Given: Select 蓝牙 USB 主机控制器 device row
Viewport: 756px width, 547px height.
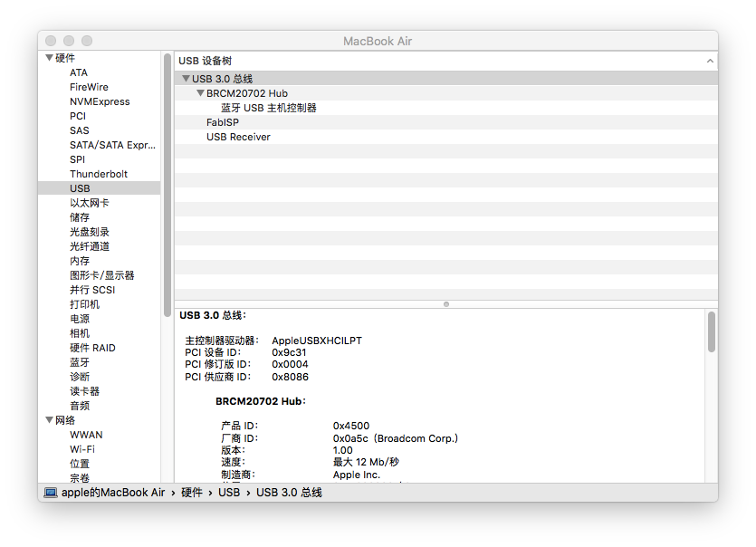Looking at the screenshot, I should tap(446, 108).
